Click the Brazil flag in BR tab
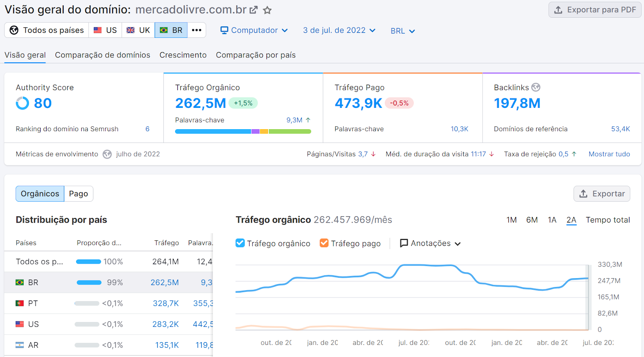Viewport: 644px width, 357px height. pos(164,30)
